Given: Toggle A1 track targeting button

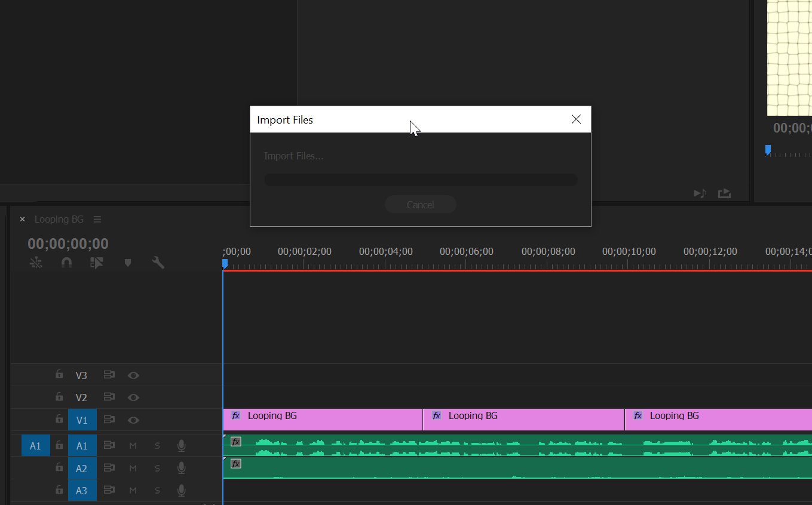Looking at the screenshot, I should click(x=82, y=446).
